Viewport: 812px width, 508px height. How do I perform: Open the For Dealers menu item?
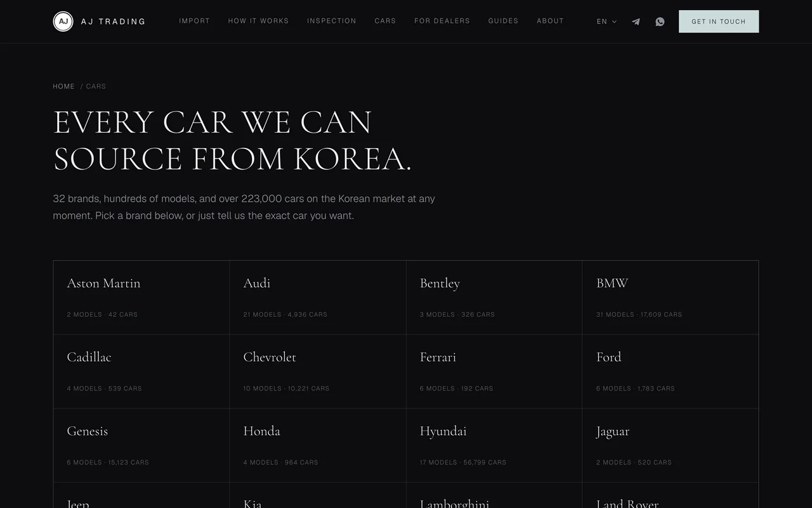[442, 21]
